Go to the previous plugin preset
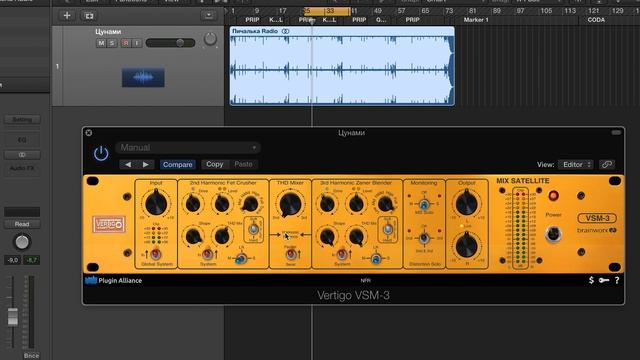 (128, 164)
